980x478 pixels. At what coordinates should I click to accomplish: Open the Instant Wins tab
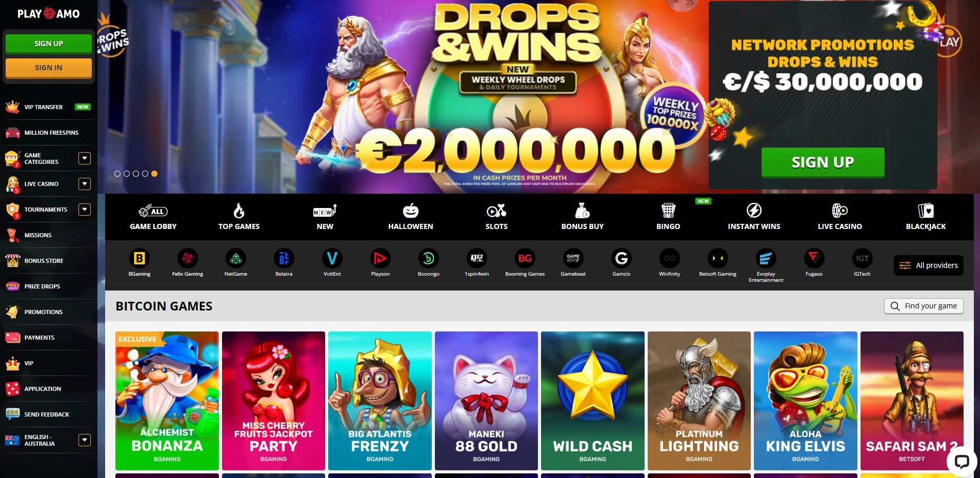(x=754, y=217)
